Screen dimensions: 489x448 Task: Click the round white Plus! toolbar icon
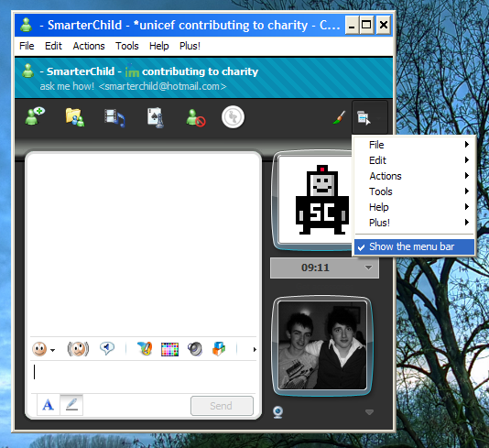[233, 117]
